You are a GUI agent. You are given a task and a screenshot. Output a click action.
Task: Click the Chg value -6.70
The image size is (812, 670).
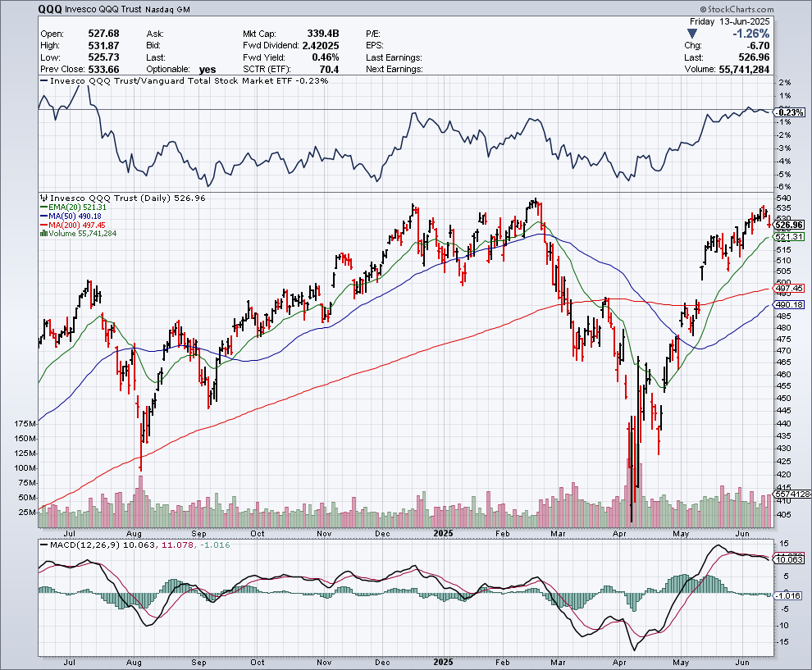759,46
